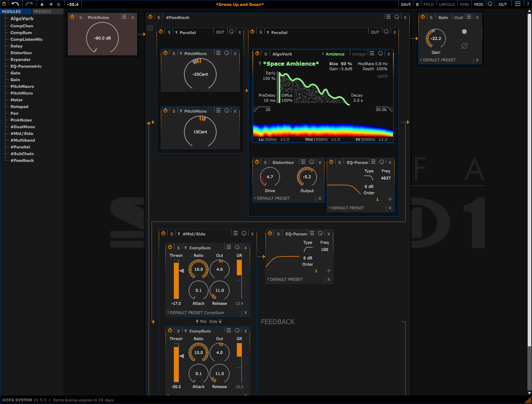Select the high-pass Type shape in the 100 Hz EQ-Param
The image size is (532, 404).
308,249
